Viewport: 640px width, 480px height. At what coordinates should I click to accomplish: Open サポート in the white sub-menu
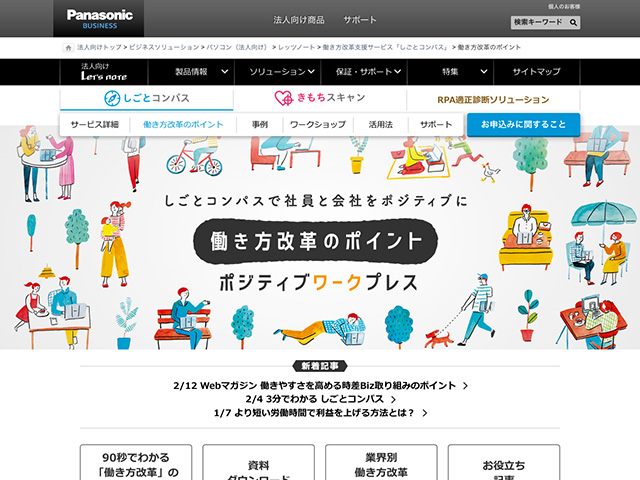[x=436, y=124]
